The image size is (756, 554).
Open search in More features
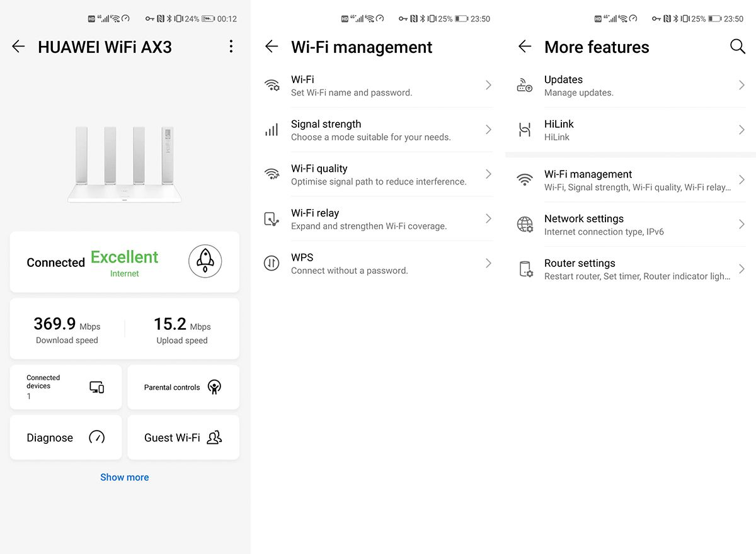point(737,46)
